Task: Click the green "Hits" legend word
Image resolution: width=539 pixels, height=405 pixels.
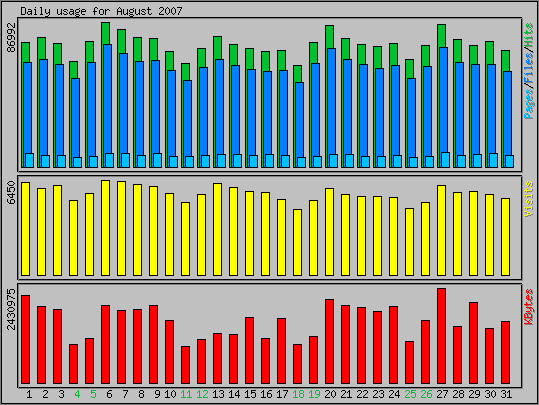Action: [x=529, y=35]
